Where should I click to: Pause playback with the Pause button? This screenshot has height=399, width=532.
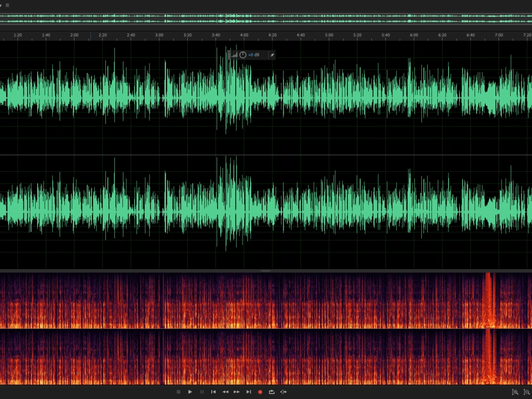tap(202, 392)
